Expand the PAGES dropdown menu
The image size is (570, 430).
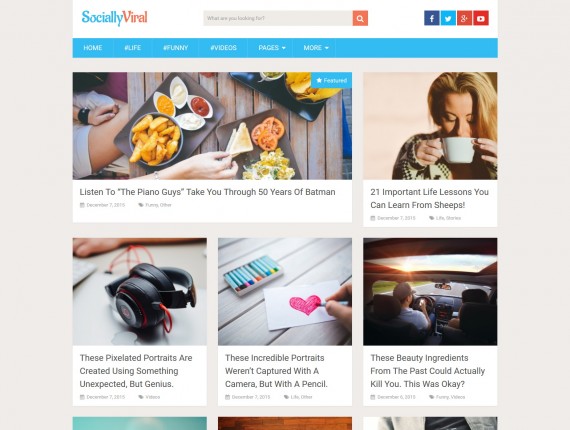click(272, 48)
